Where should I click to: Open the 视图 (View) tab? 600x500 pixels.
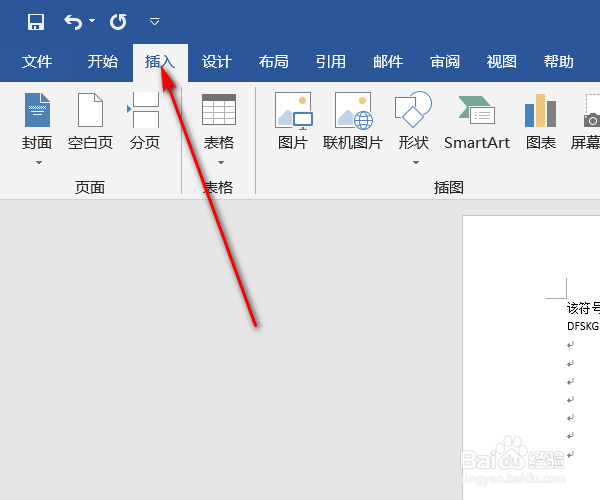pos(502,62)
